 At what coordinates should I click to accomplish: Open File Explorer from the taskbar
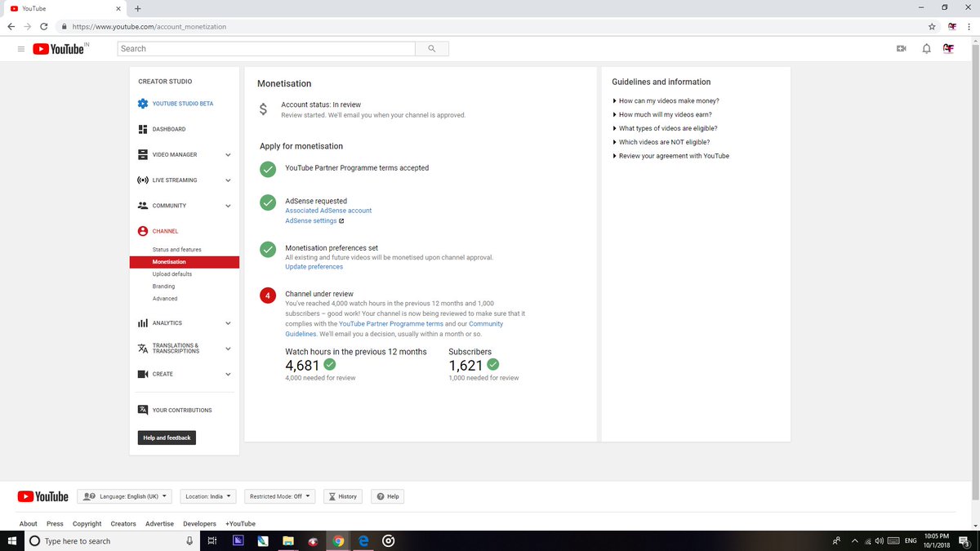[x=287, y=540]
